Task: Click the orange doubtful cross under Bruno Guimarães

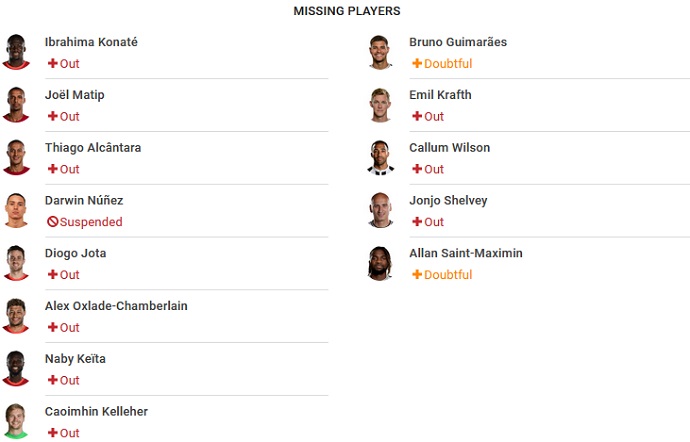Action: pyautogui.click(x=417, y=63)
